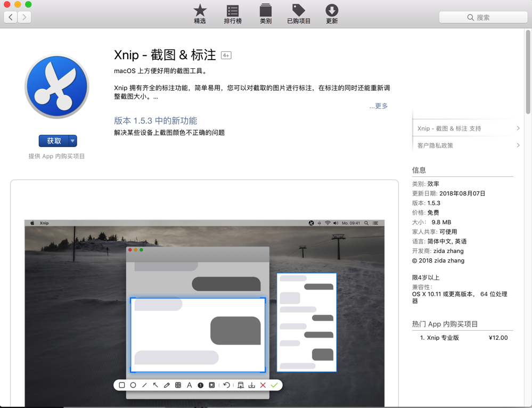This screenshot has height=408, width=532.
Task: Click the 9.8 MB size value
Action: 441,222
